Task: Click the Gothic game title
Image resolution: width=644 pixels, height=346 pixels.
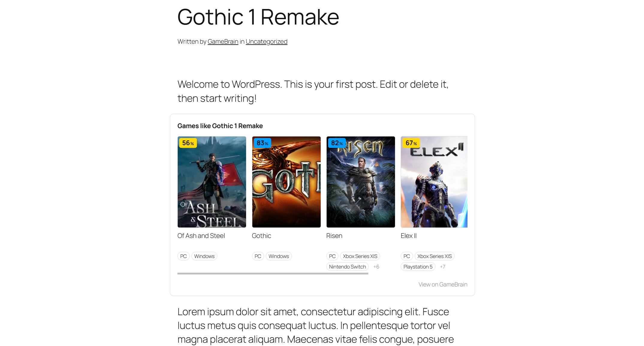Action: click(261, 236)
